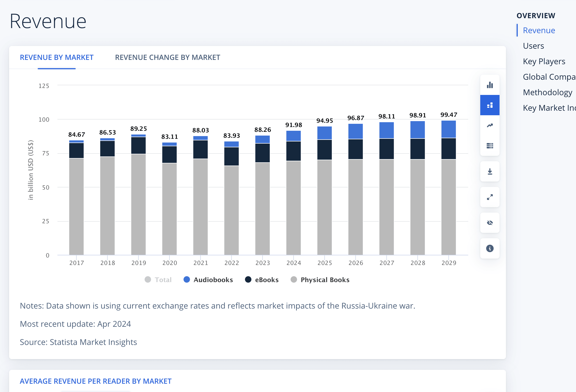Toggle the Audiobooks series in the legend
This screenshot has height=392, width=576.
click(208, 280)
